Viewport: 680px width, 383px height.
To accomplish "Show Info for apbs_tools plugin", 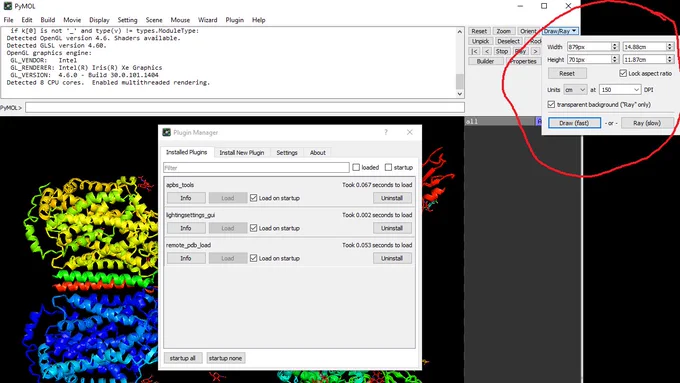I will 186,198.
